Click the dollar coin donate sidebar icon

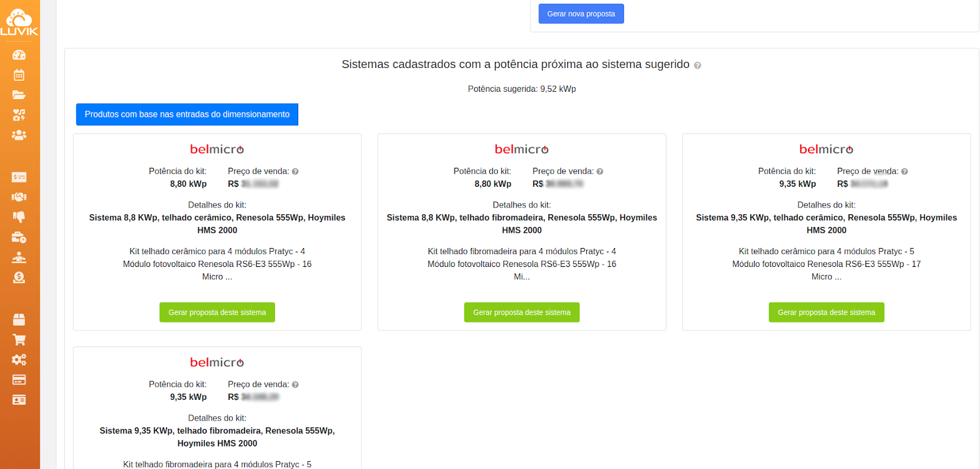coord(19,277)
